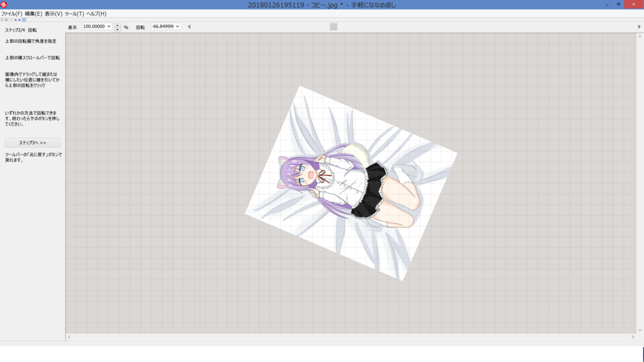Viewport: 644px width, 362px height.
Task: Minimize the application window
Action: [607, 4]
